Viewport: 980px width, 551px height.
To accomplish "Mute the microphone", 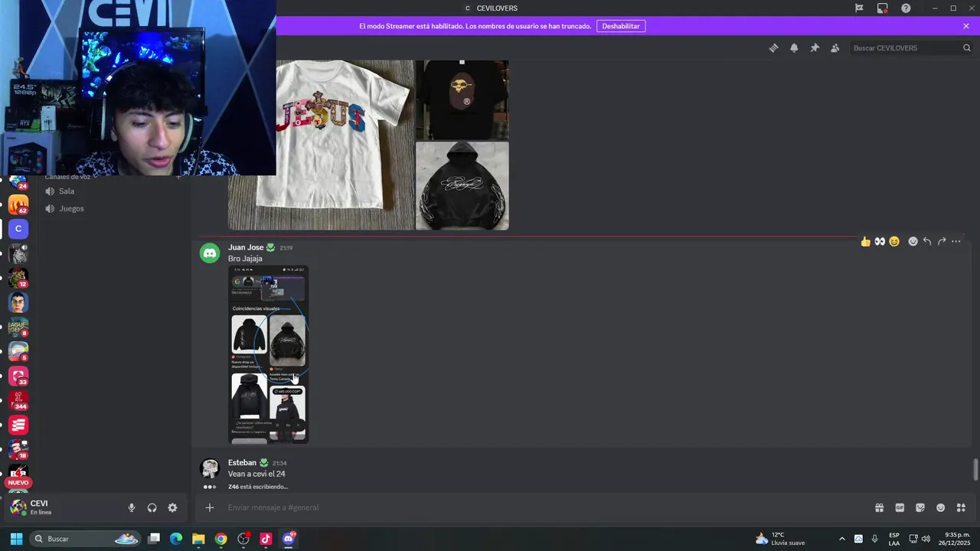I will pyautogui.click(x=132, y=507).
